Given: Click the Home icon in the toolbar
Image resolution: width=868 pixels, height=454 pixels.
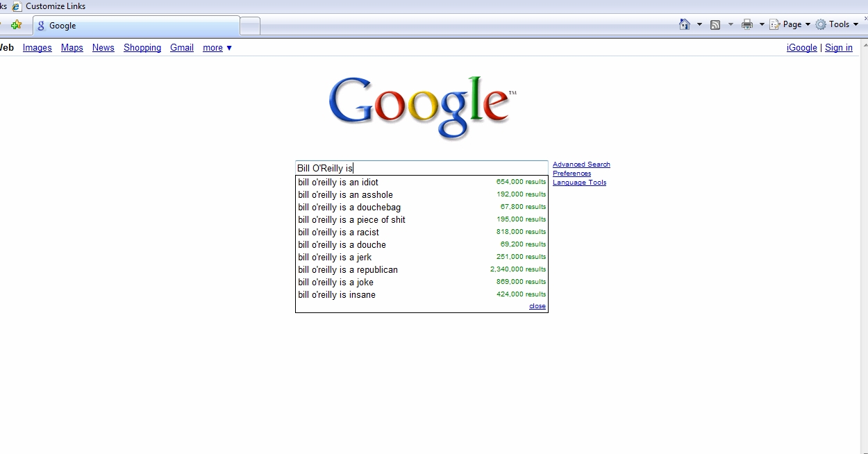Looking at the screenshot, I should click(x=685, y=24).
